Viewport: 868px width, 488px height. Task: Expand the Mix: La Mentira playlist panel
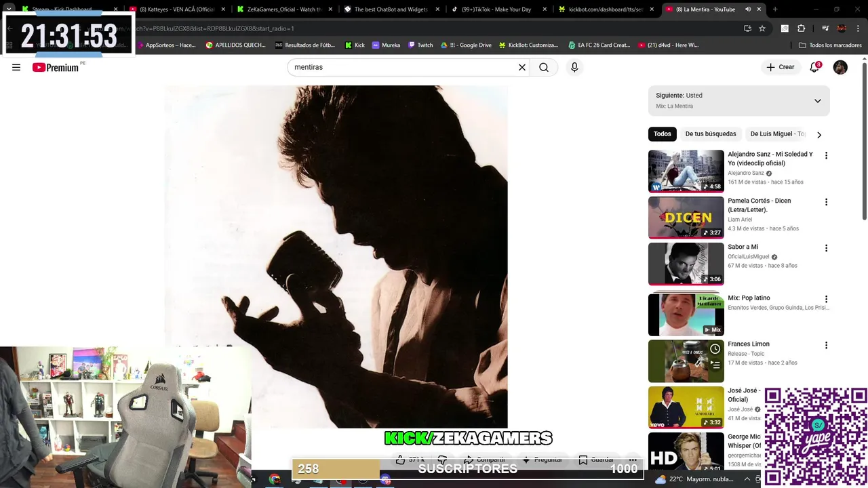pos(818,101)
